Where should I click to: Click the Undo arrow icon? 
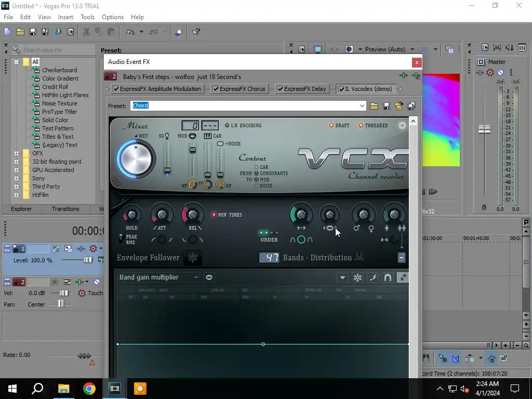130,32
